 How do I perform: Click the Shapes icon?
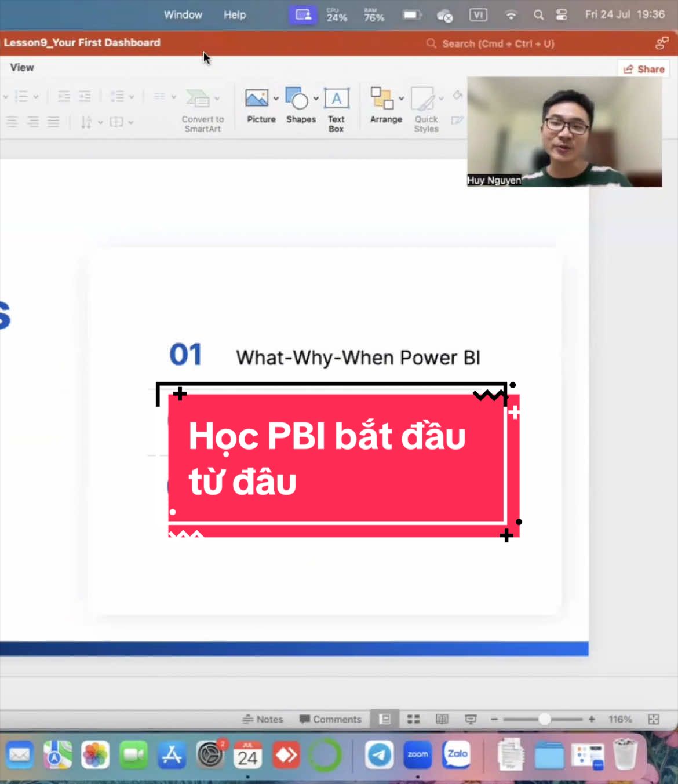(297, 98)
